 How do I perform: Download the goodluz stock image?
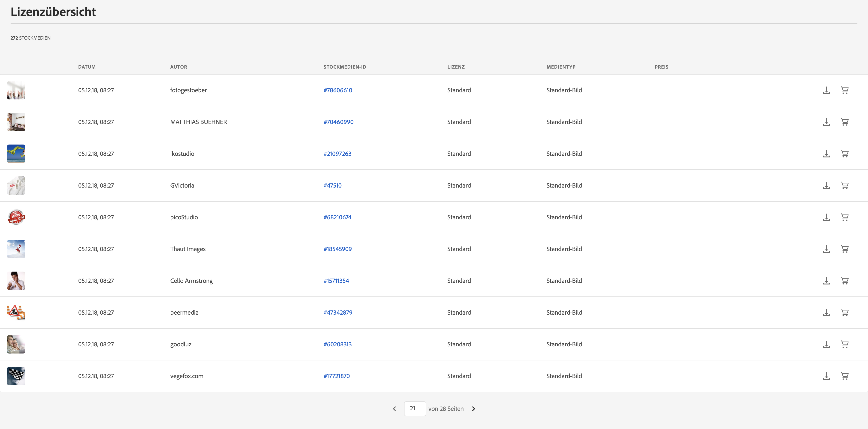[826, 345]
